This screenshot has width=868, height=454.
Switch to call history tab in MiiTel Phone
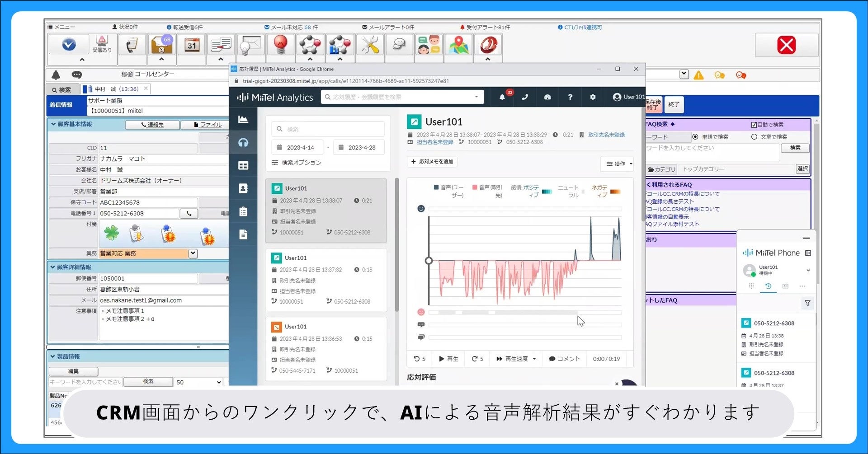768,286
